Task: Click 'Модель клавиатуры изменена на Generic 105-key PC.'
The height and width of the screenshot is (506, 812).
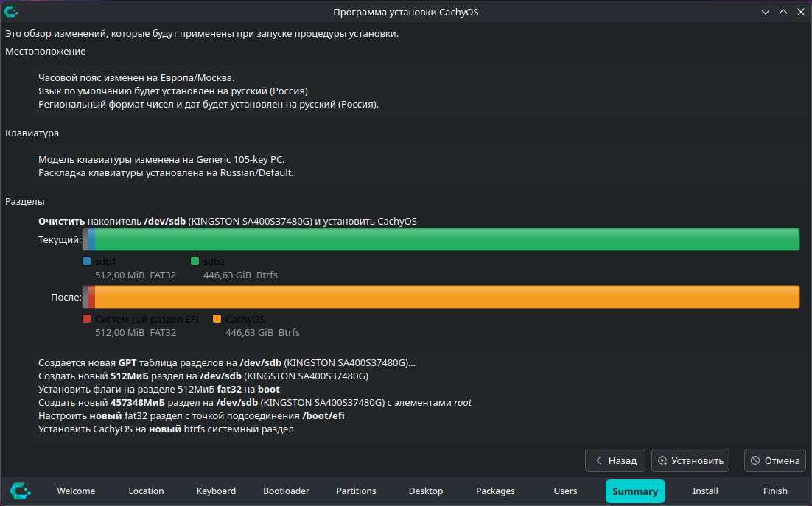Action: (161, 159)
